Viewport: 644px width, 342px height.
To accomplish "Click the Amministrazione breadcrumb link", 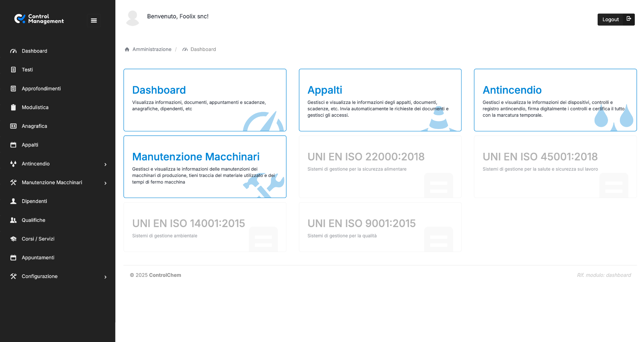I will (152, 49).
